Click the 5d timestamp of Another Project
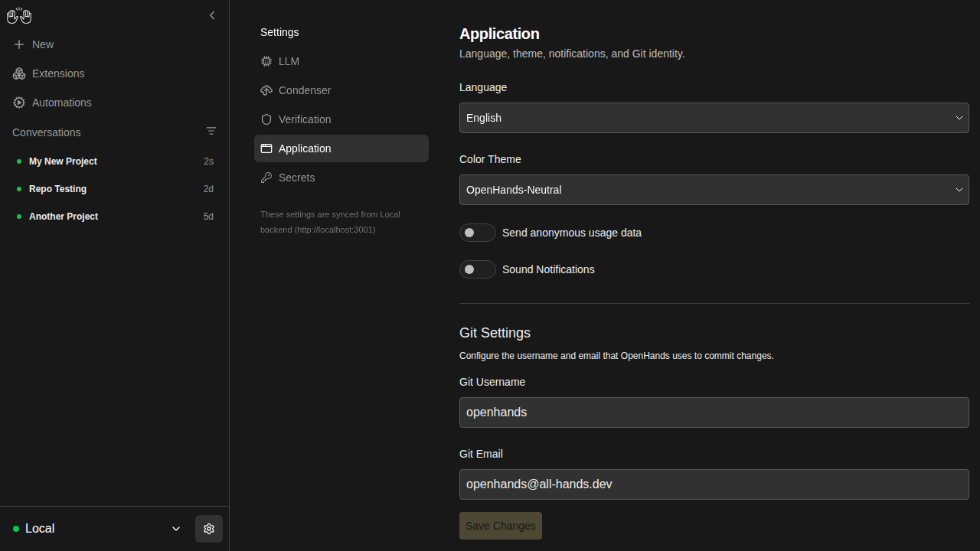Viewport: 980px width, 551px height. tap(208, 217)
